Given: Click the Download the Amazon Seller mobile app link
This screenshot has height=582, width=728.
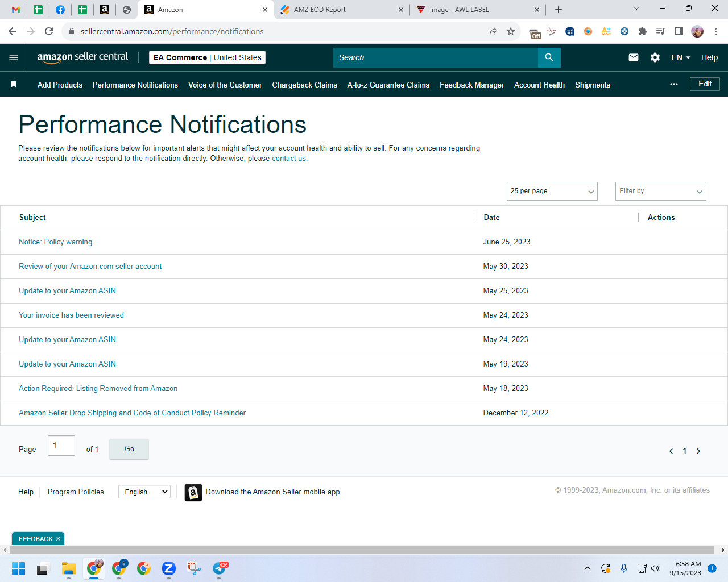Looking at the screenshot, I should (272, 492).
